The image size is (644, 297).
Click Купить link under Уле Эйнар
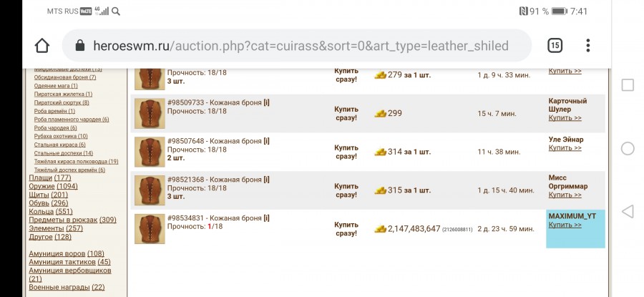click(x=565, y=148)
